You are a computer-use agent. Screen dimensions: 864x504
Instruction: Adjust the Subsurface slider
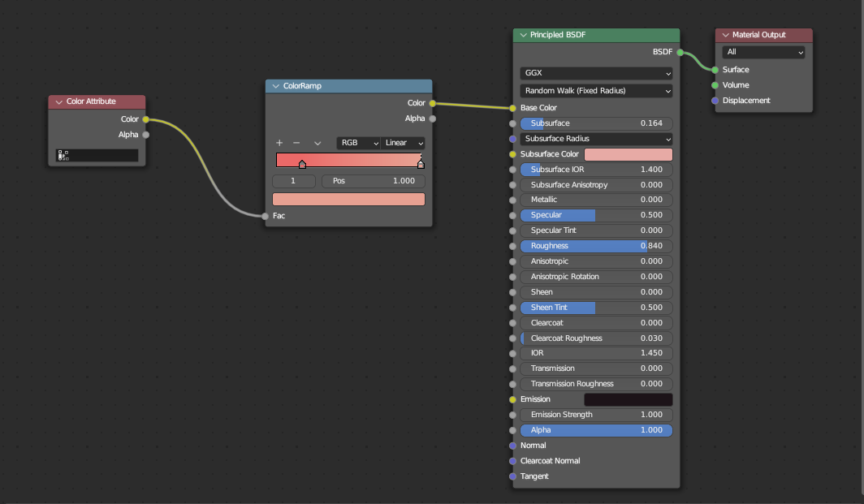tap(596, 123)
